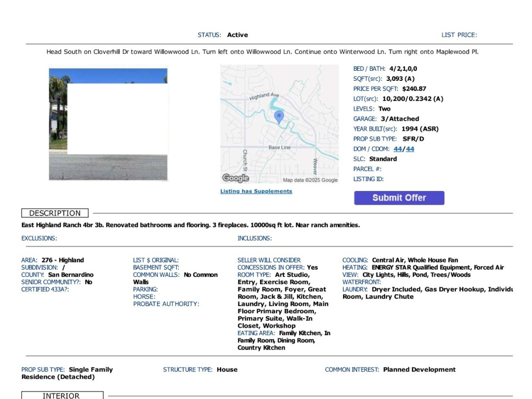Click the Google logo on the map
Viewport: 532px width, 399px height.
pyautogui.click(x=236, y=178)
